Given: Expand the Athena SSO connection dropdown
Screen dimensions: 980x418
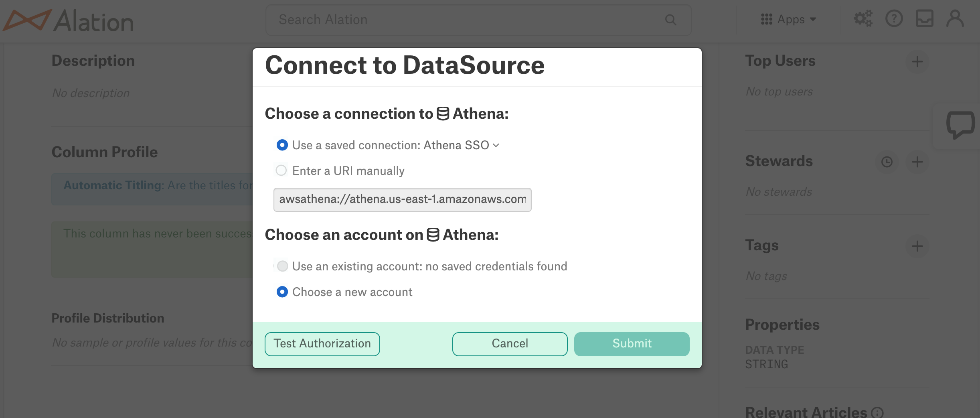Looking at the screenshot, I should click(462, 145).
